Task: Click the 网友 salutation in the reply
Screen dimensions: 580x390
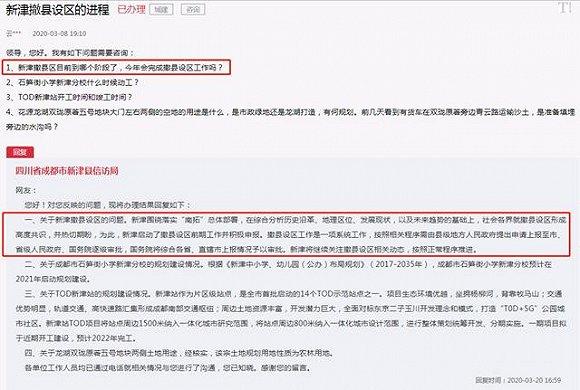Action: point(26,190)
